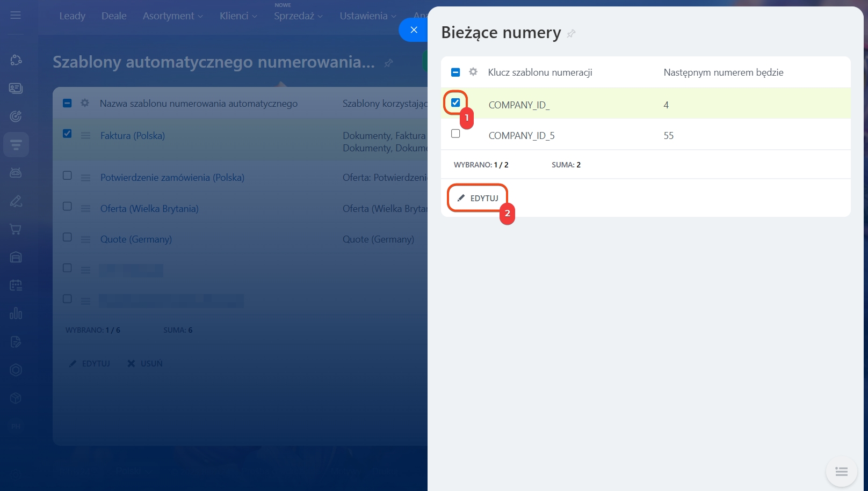Open the highlighted CRM funnel sidebar icon
Screen dimensions: 868x491
click(16, 144)
